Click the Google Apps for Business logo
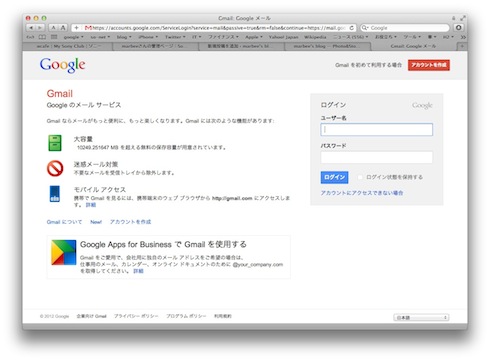 (63, 252)
